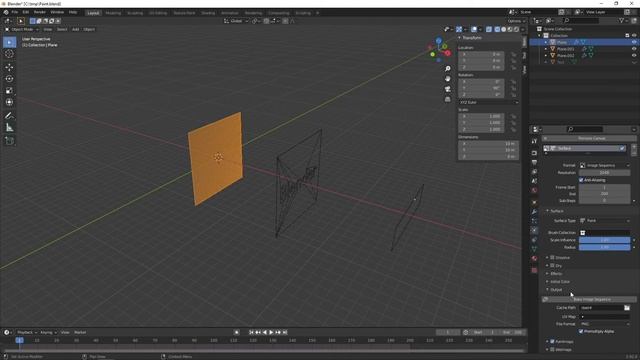Toggle the Dissolve checkbox
Screen dimensions: 640x360
click(552, 258)
